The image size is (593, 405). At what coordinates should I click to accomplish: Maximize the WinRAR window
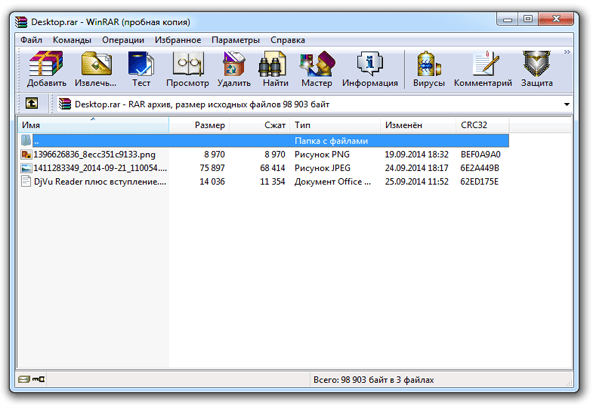pyautogui.click(x=528, y=19)
